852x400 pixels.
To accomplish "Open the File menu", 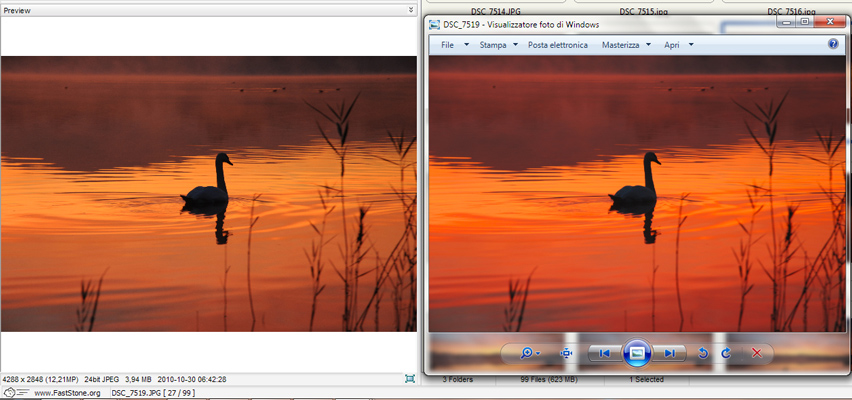I will click(452, 45).
